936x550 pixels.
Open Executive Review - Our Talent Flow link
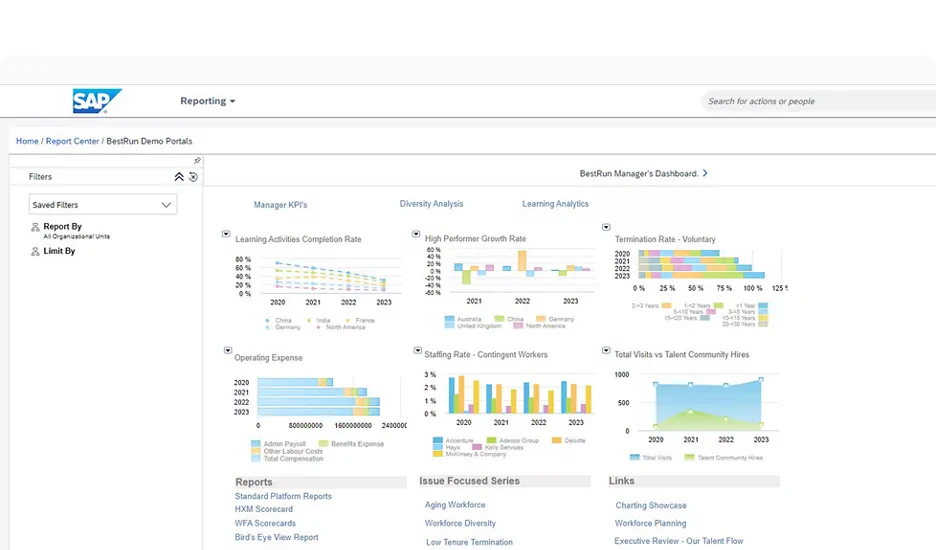click(x=679, y=541)
